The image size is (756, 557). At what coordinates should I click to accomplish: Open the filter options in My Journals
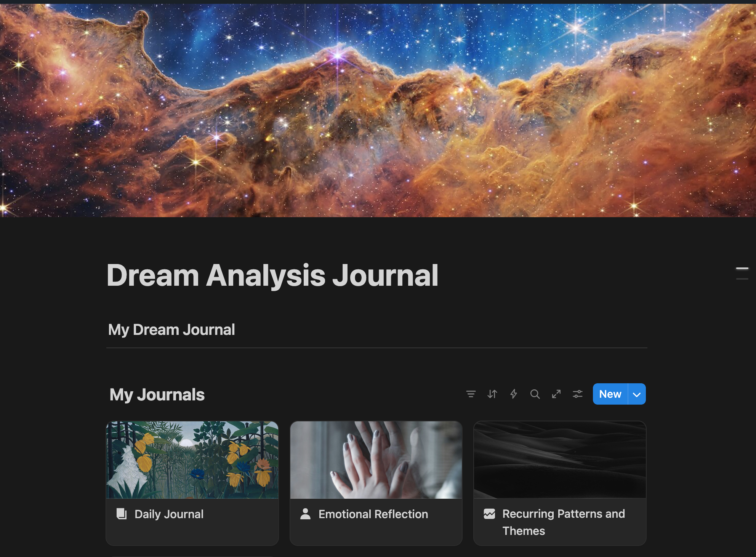pyautogui.click(x=471, y=394)
